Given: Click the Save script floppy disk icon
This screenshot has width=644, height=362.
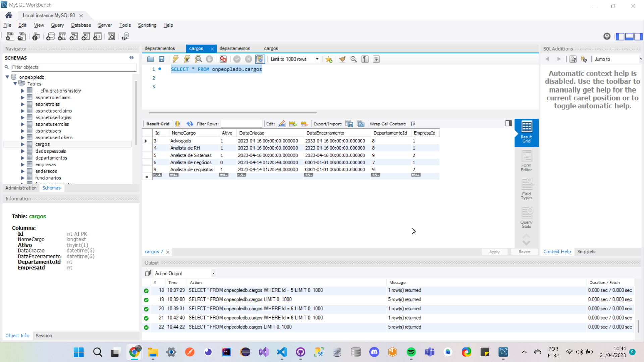Looking at the screenshot, I should 162,59.
